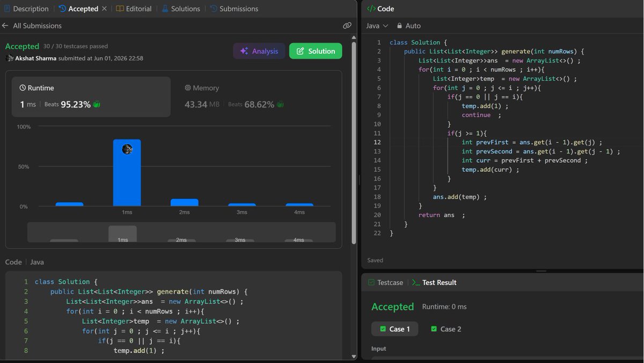
Task: Click the Testcase checkbox icon
Action: 371,282
